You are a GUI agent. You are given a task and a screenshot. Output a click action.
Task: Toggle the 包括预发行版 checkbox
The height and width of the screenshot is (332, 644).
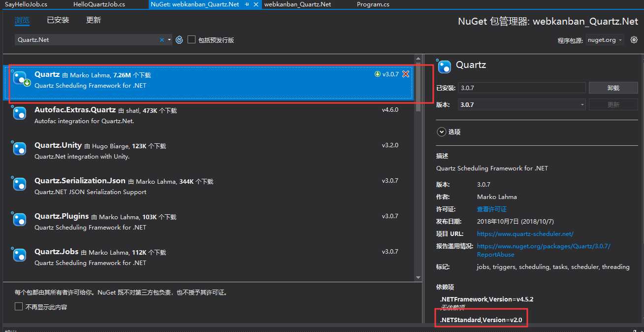[x=192, y=39]
